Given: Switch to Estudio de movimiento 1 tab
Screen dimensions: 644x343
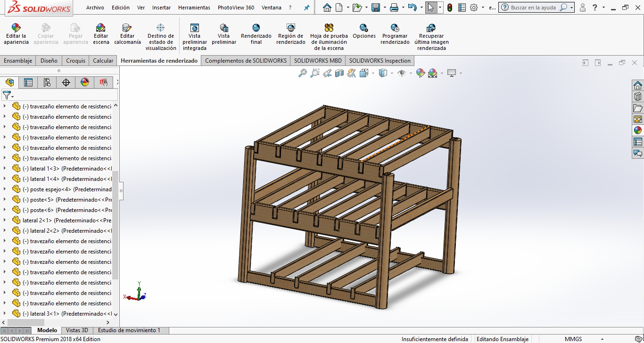Looking at the screenshot, I should click(129, 330).
